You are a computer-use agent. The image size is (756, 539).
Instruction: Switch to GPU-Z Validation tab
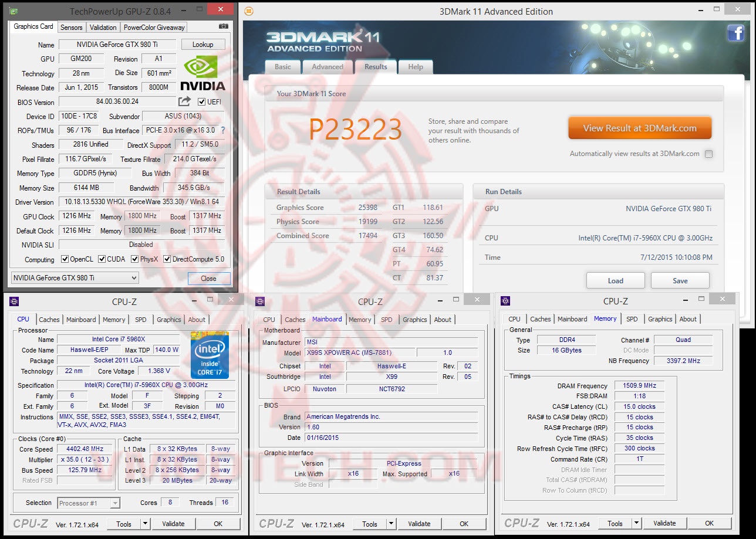pyautogui.click(x=103, y=28)
